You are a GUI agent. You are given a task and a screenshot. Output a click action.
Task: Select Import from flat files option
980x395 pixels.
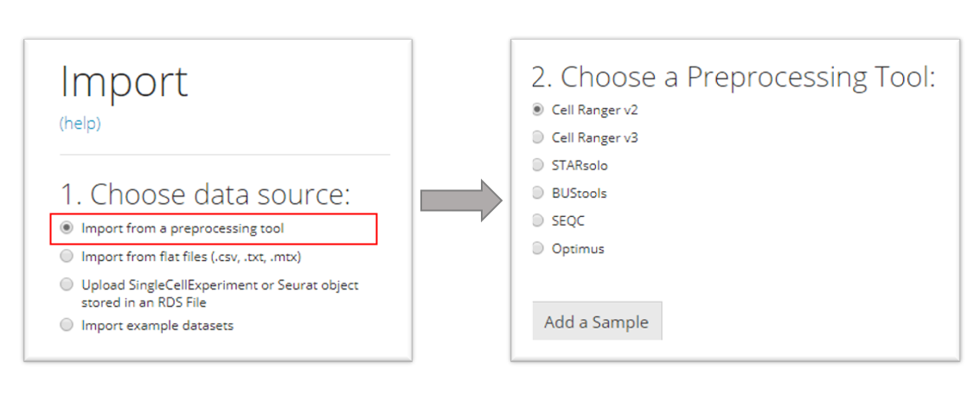click(67, 257)
